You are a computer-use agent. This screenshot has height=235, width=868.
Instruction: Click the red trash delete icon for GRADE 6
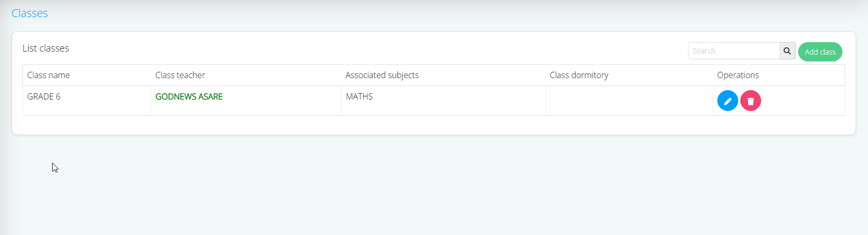750,101
